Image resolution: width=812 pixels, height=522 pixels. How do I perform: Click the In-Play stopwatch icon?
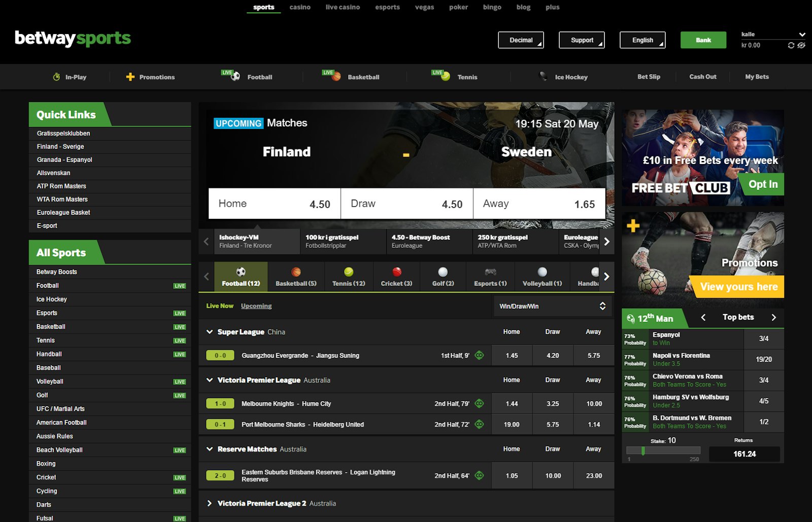[x=56, y=77]
